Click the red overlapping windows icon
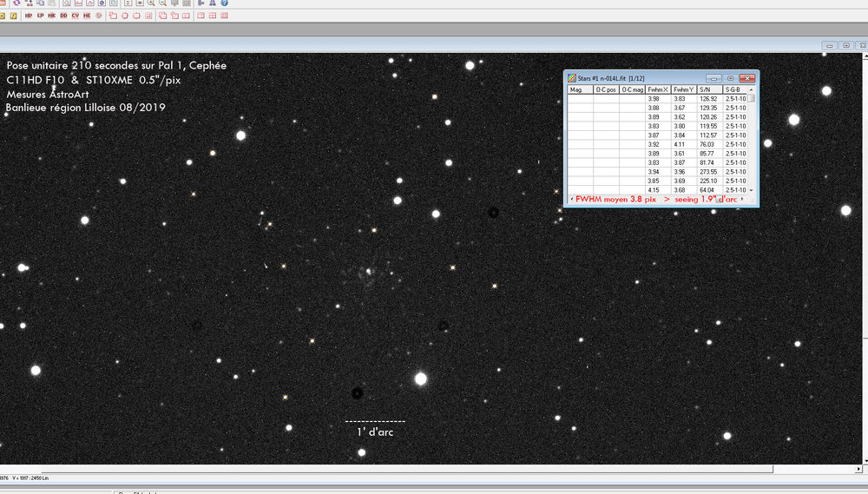 (162, 16)
